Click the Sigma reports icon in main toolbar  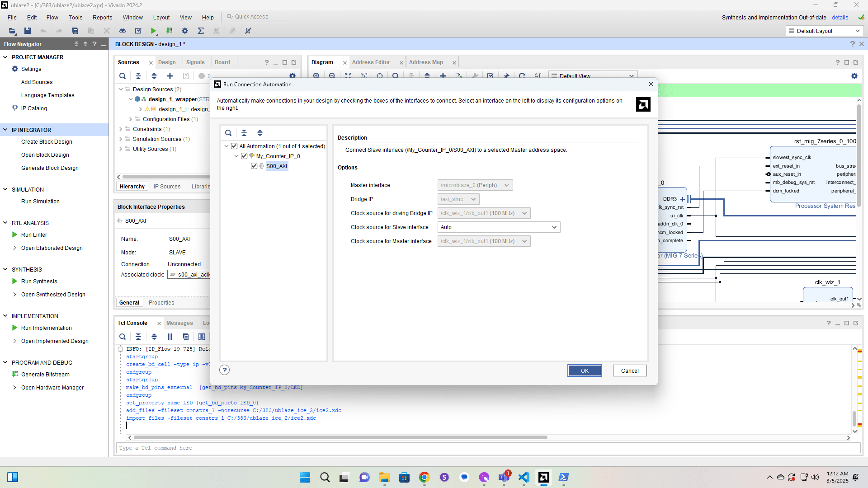201,31
